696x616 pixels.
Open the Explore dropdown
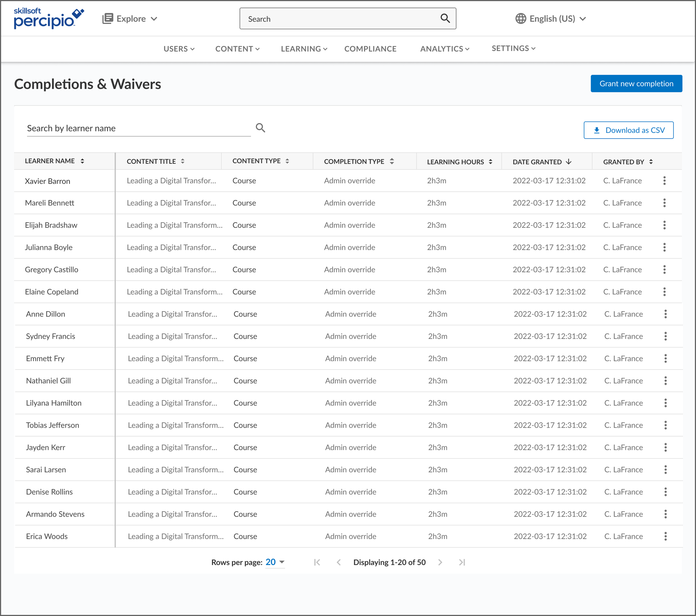pos(130,19)
